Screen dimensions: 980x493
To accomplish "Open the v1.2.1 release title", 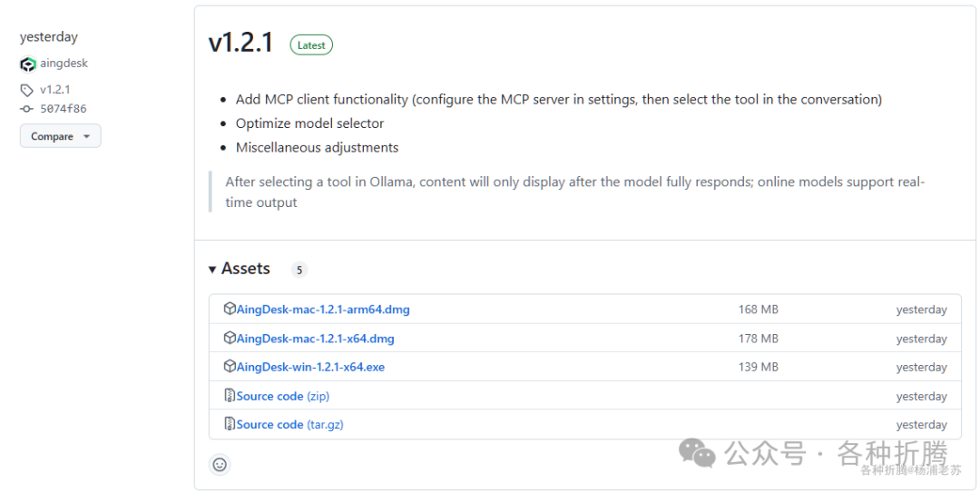I will (x=240, y=44).
